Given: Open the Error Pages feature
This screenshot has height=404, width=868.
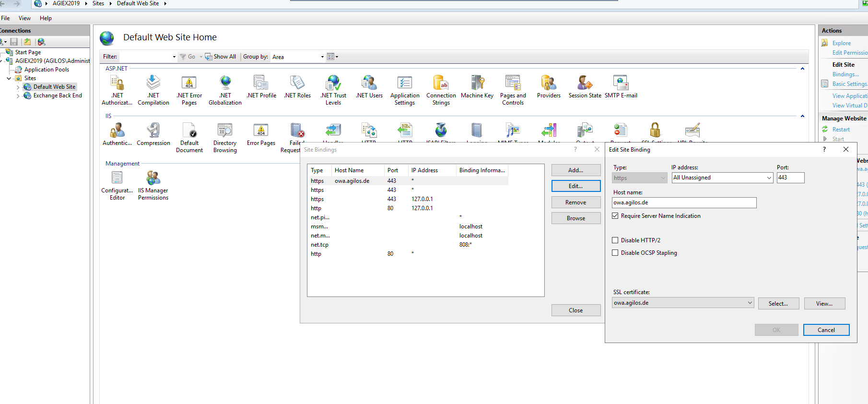Looking at the screenshot, I should click(261, 134).
